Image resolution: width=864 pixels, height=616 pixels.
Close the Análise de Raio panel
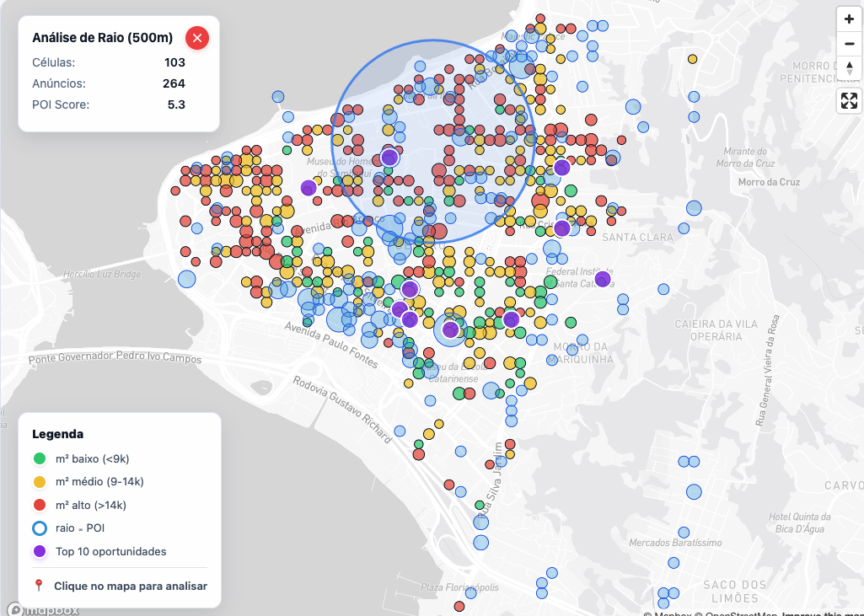(x=197, y=38)
